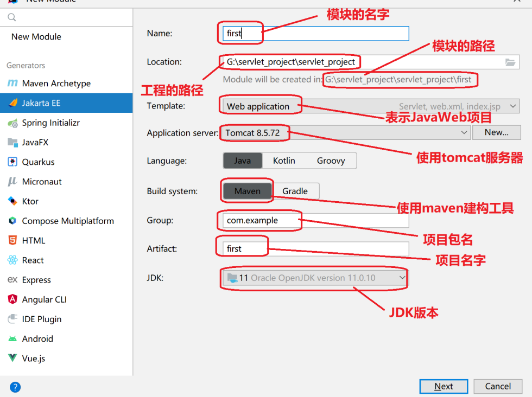Open the help question mark icon
This screenshot has height=397, width=532.
pos(15,387)
